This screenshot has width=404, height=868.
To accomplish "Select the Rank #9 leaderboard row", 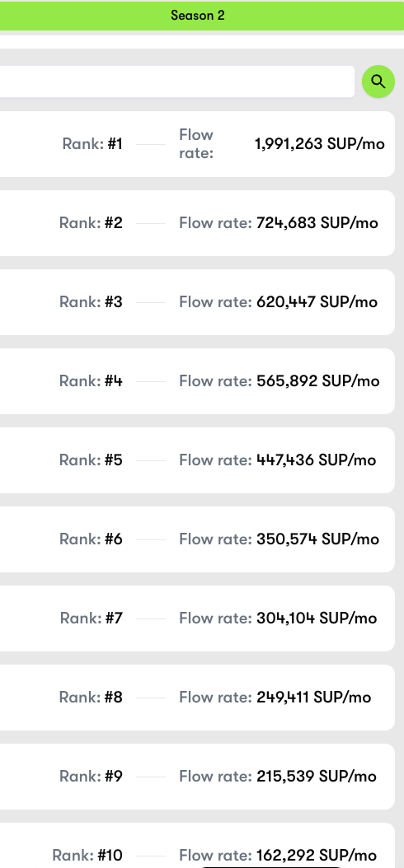I will (197, 777).
